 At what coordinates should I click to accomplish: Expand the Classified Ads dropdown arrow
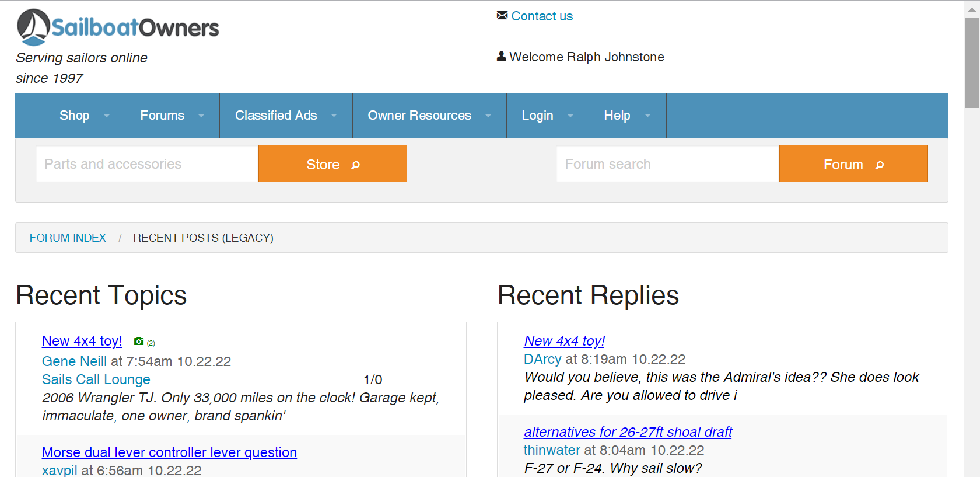pos(334,116)
